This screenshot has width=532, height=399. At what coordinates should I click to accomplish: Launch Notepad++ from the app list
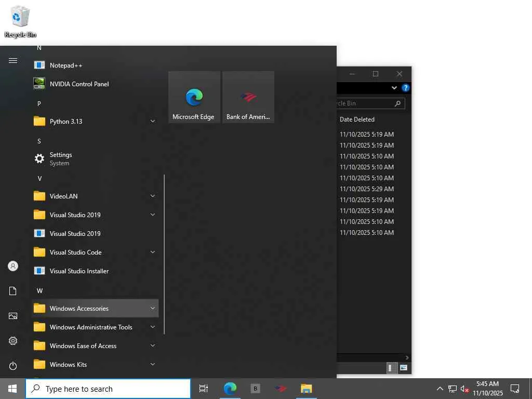coord(95,65)
